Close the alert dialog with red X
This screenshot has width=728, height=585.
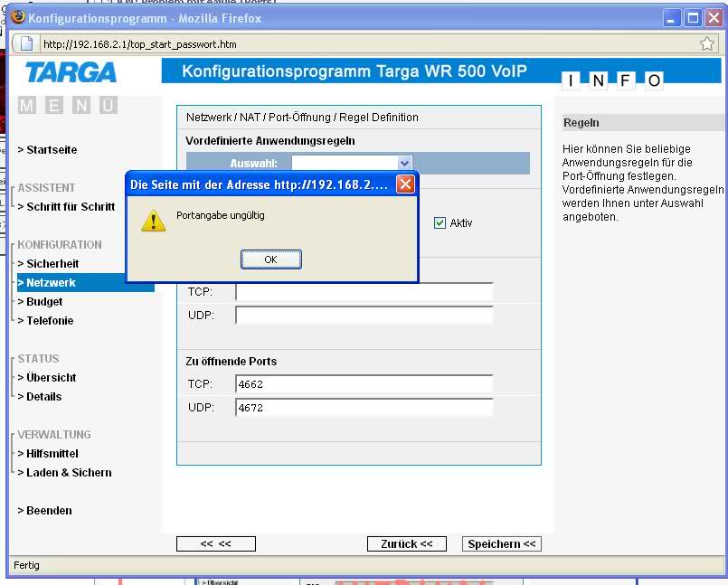tap(405, 184)
